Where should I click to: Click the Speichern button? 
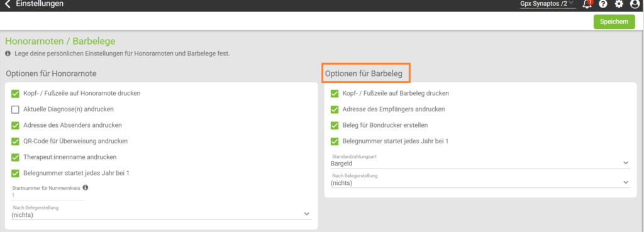614,22
